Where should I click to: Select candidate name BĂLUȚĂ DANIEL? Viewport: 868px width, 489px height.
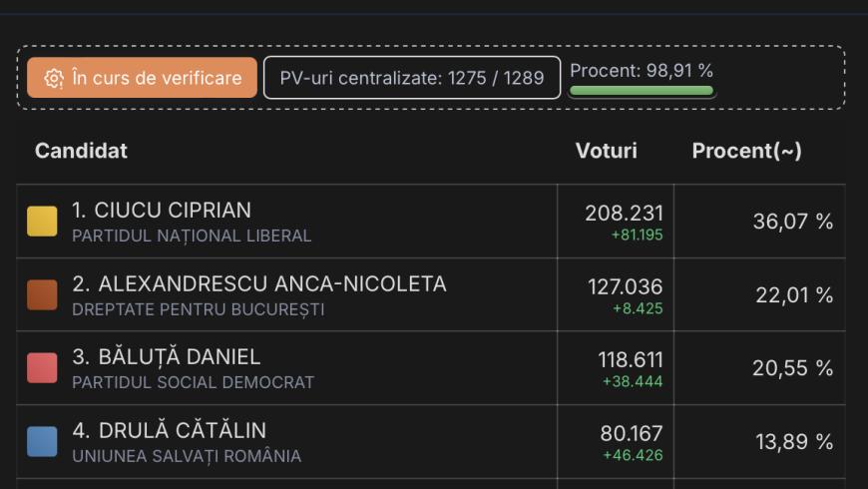pyautogui.click(x=166, y=357)
